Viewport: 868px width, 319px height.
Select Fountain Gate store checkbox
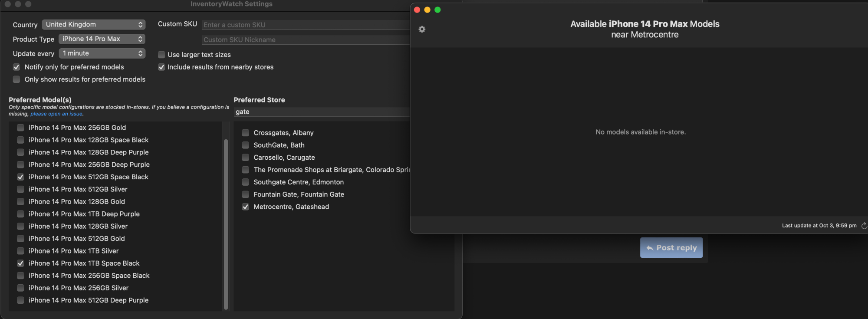[246, 194]
